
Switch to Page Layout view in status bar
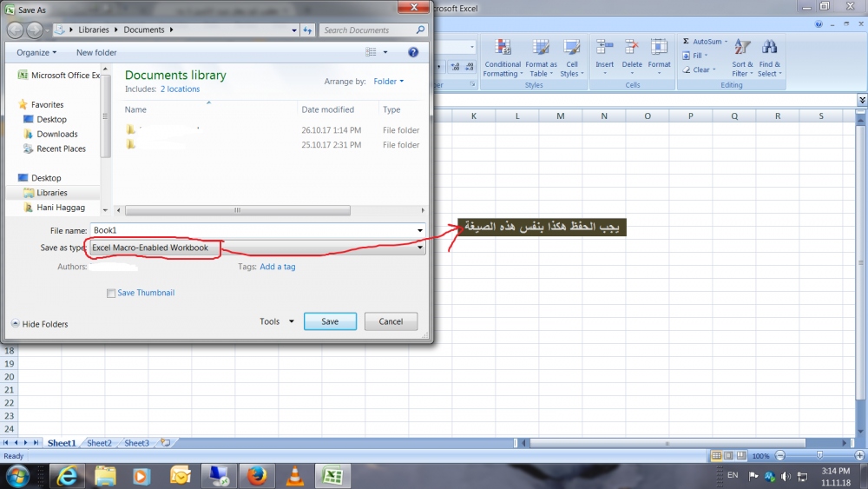pos(729,456)
